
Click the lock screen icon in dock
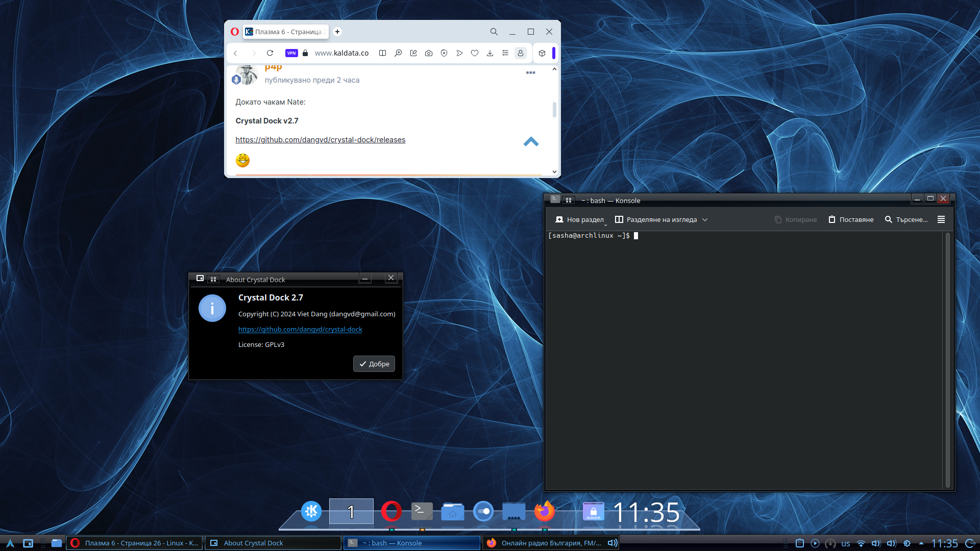click(594, 511)
